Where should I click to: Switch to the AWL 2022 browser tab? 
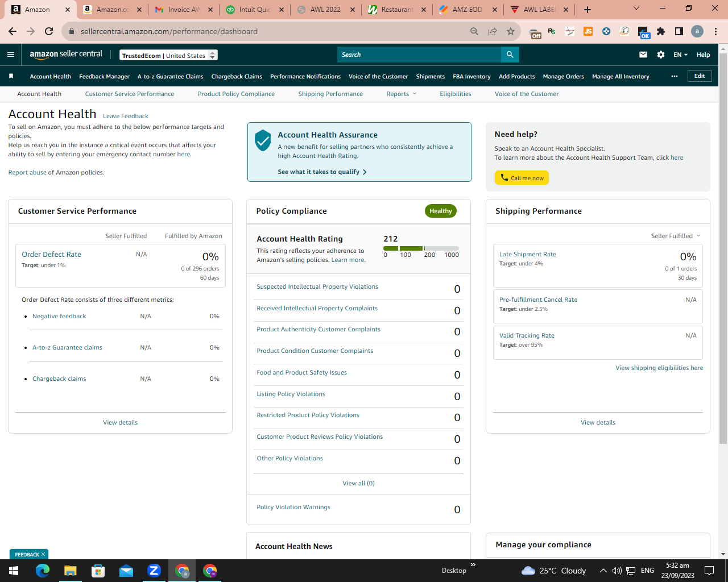pyautogui.click(x=325, y=10)
